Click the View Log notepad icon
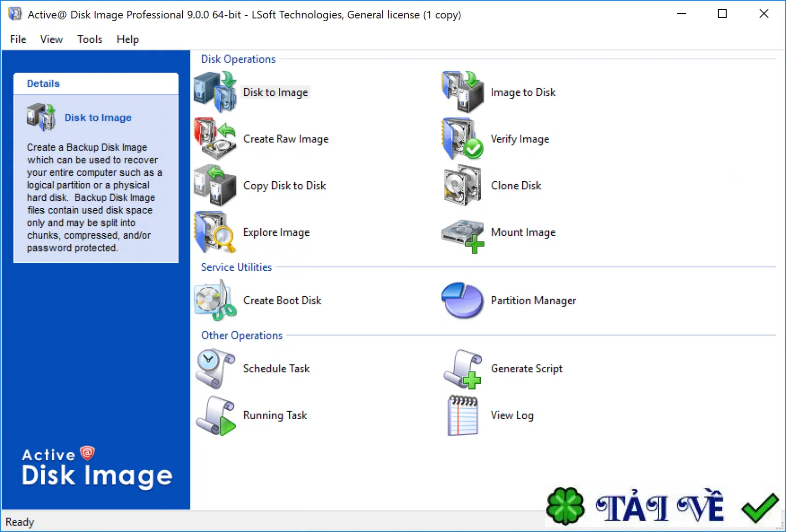Image resolution: width=786 pixels, height=532 pixels. pyautogui.click(x=463, y=416)
